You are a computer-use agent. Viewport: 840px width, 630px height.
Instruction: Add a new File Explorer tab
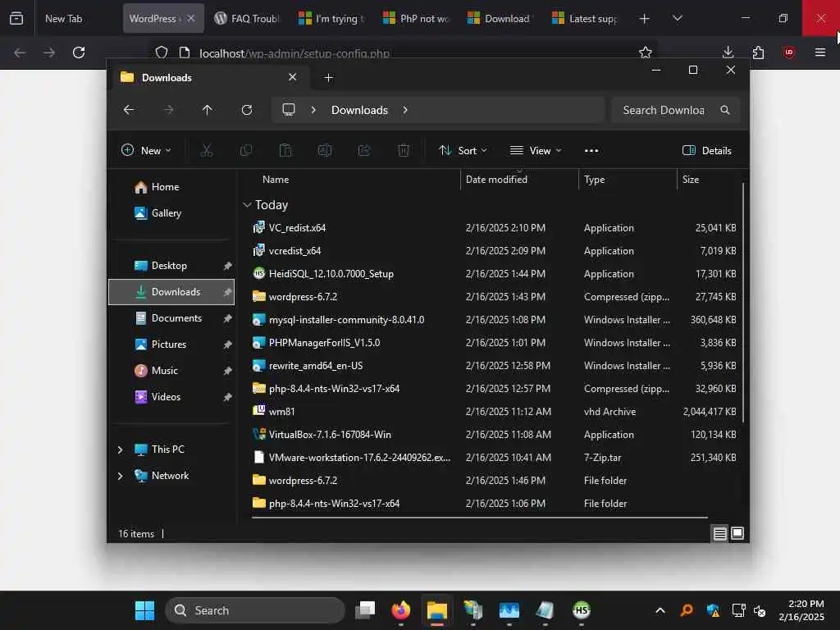[328, 78]
